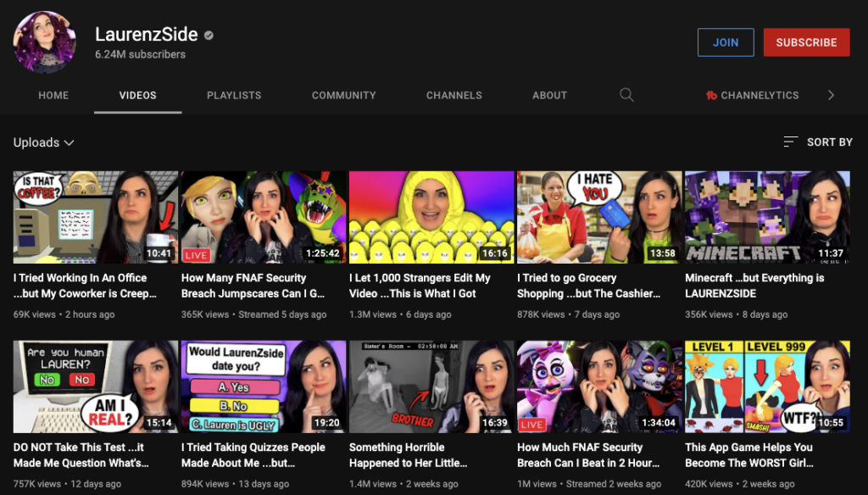Image resolution: width=868 pixels, height=495 pixels.
Task: Click '1.3M views • 6 days ago'
Action: [400, 314]
